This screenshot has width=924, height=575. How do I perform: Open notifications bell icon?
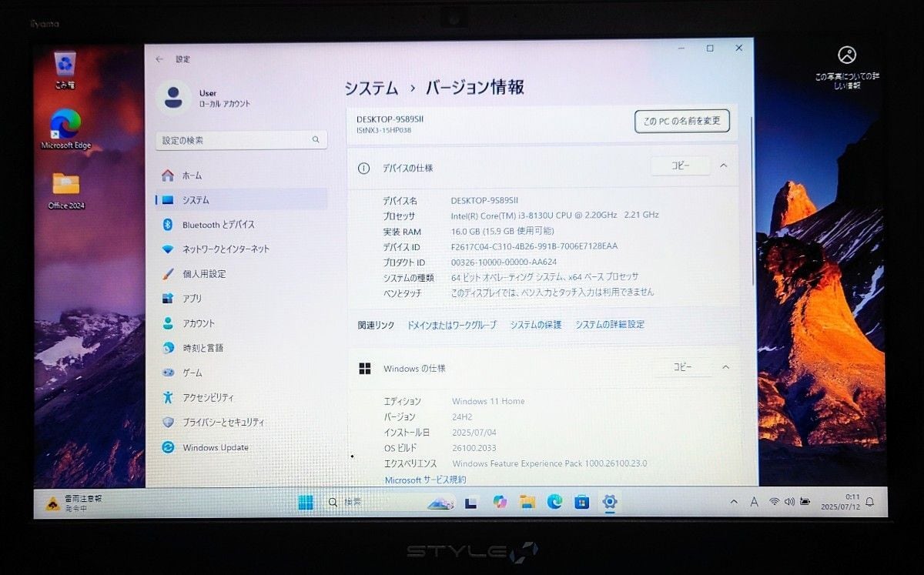click(x=870, y=502)
